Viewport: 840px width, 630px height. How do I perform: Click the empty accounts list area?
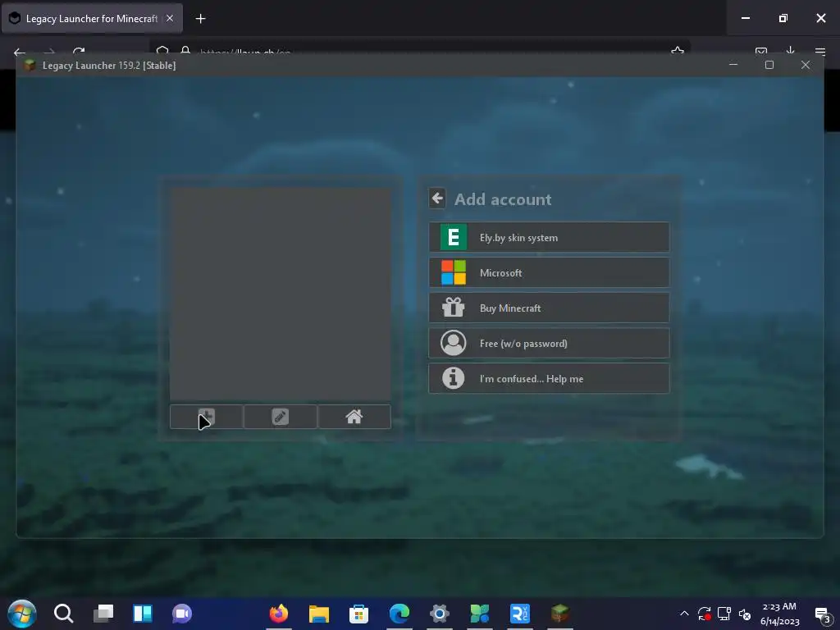click(281, 294)
